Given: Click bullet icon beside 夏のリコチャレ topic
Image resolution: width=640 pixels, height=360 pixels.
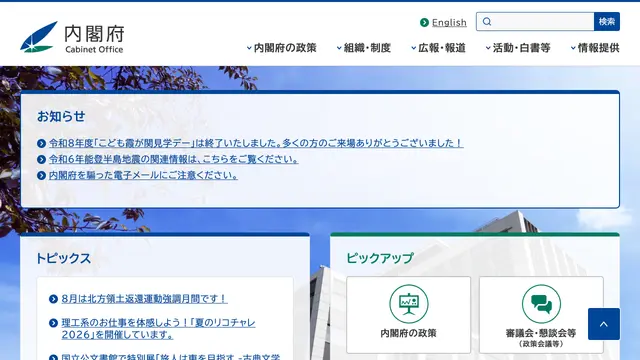Looking at the screenshot, I should tap(53, 323).
